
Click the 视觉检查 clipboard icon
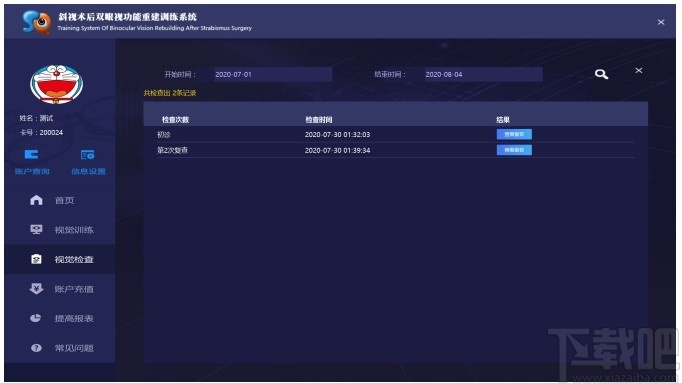click(x=37, y=259)
